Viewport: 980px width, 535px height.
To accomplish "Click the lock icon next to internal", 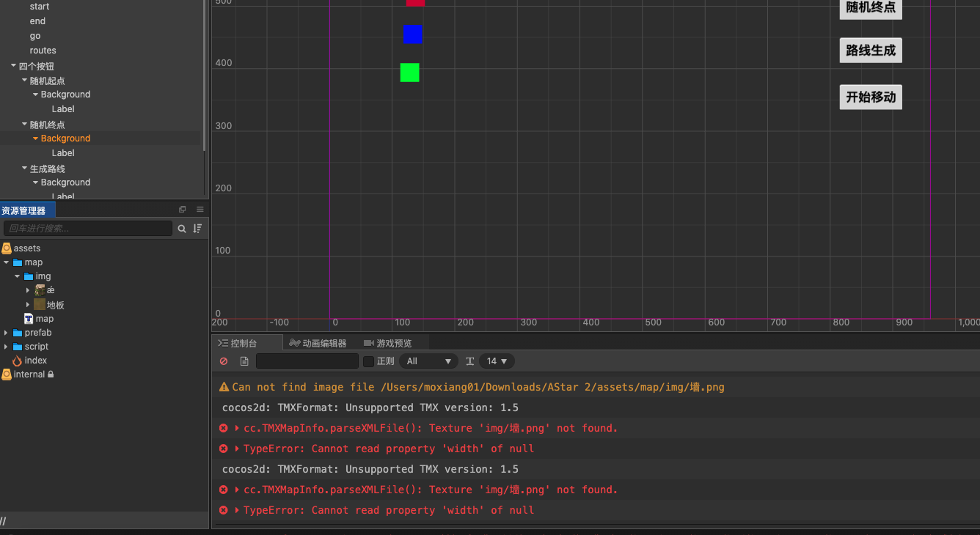I will tap(51, 374).
